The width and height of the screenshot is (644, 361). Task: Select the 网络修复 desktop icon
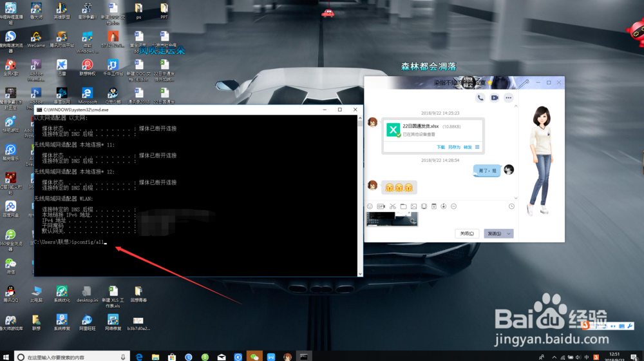(x=113, y=322)
